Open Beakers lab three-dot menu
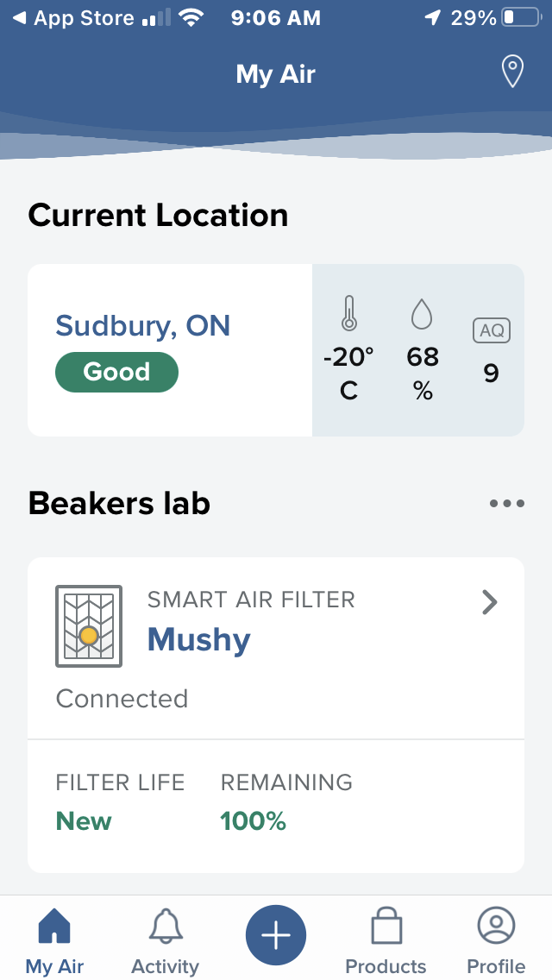Viewport: 552px width, 980px height. pos(506,504)
